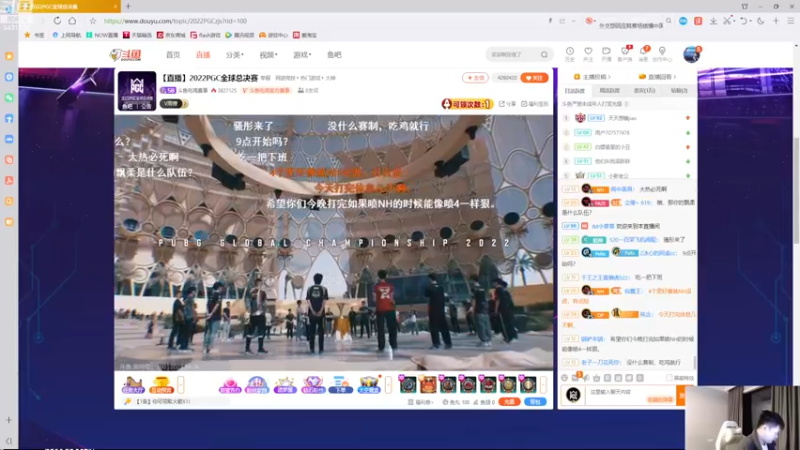800x450 pixels.
Task: Switch to the fourth chat panel tab
Action: 679,90
